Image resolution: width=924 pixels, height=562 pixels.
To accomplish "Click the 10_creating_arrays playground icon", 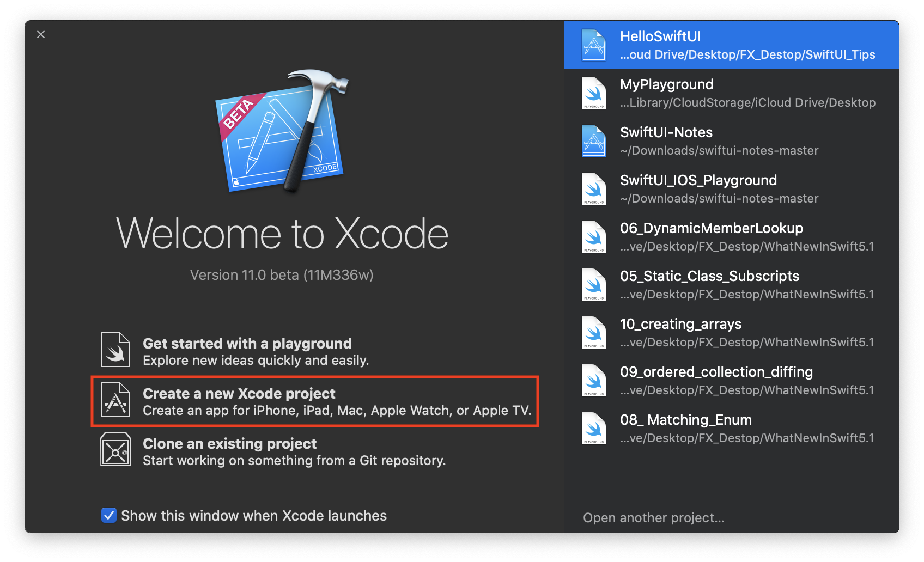I will (594, 332).
